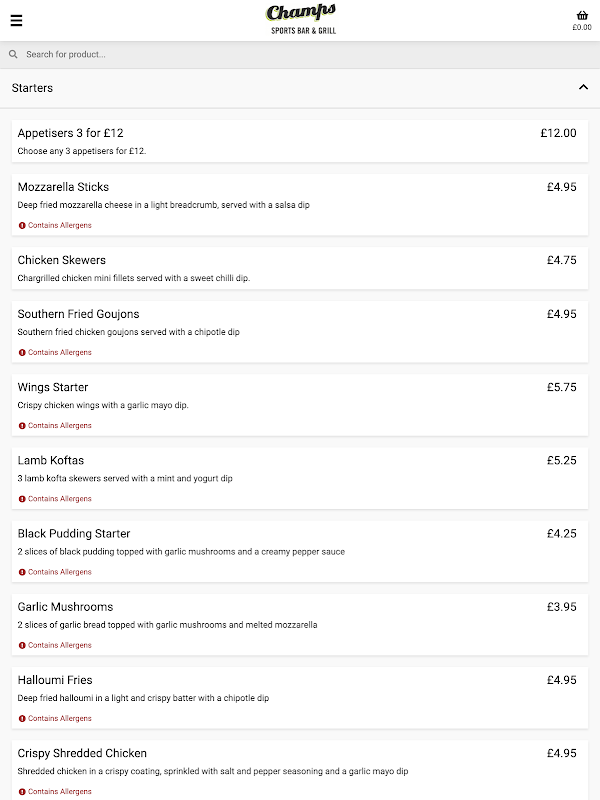Click Mozzarella Sticks allergen warning icon
Viewport: 600px width, 800px height.
click(22, 226)
